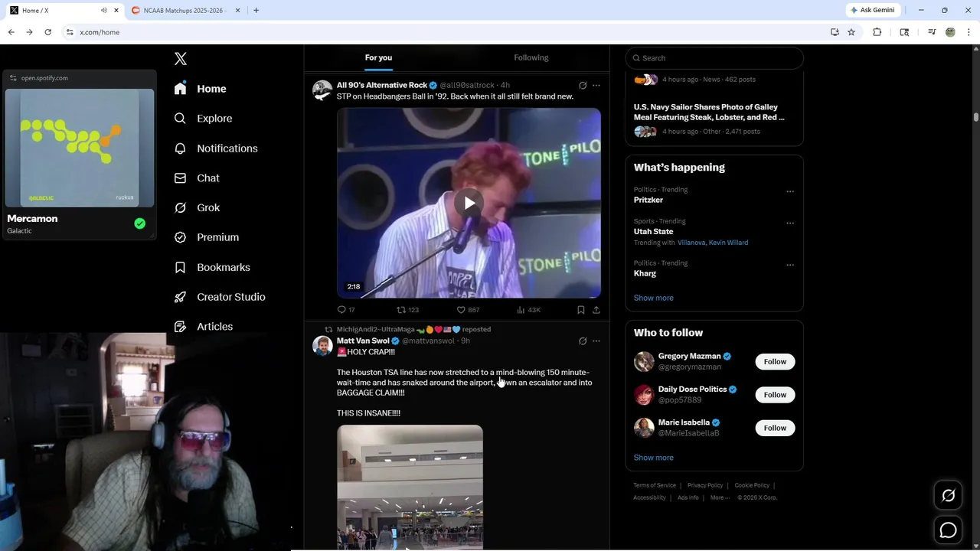The width and height of the screenshot is (980, 551).
Task: Open Grok explain on STP post
Action: [583, 85]
